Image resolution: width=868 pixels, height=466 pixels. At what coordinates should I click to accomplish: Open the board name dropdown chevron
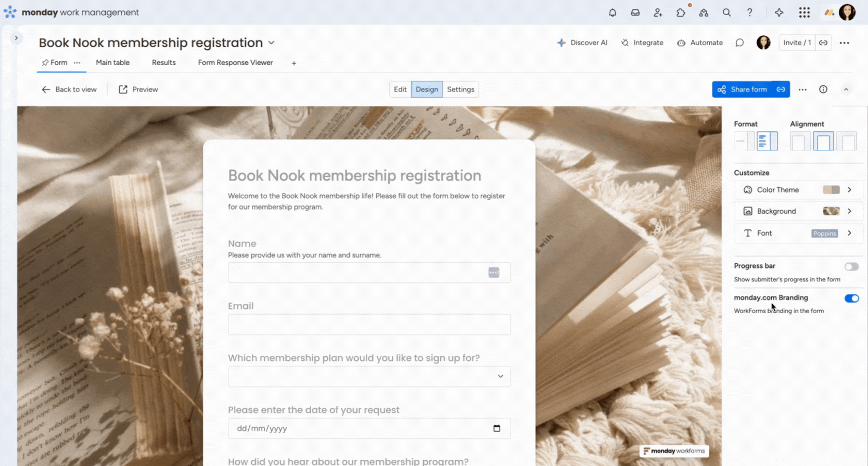272,43
